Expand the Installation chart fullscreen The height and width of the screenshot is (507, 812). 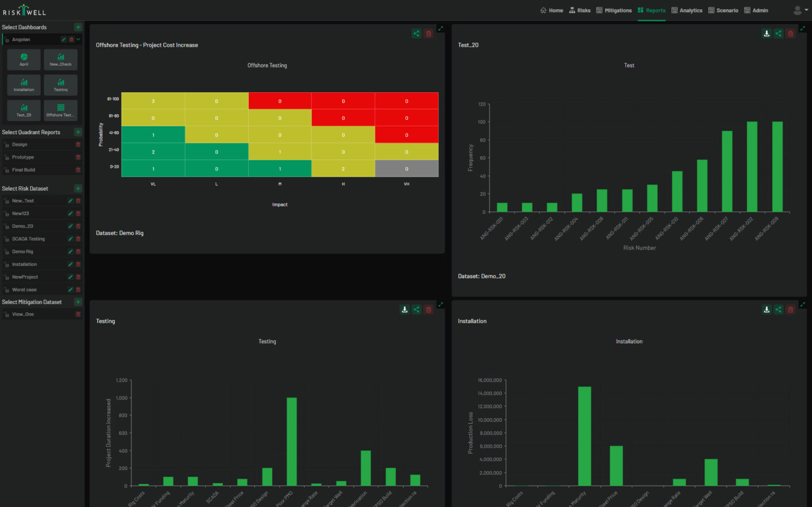(x=803, y=304)
